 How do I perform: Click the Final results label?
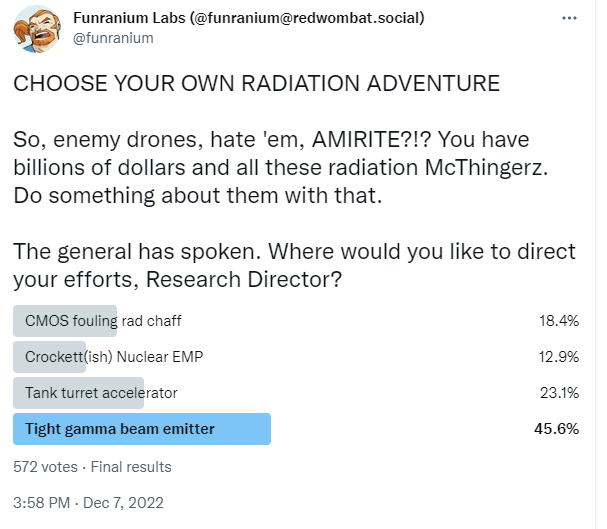click(x=131, y=467)
